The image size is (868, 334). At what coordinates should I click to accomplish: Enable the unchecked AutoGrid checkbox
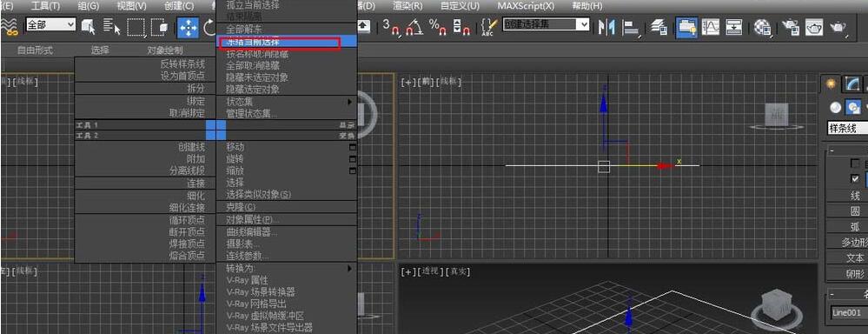856,164
